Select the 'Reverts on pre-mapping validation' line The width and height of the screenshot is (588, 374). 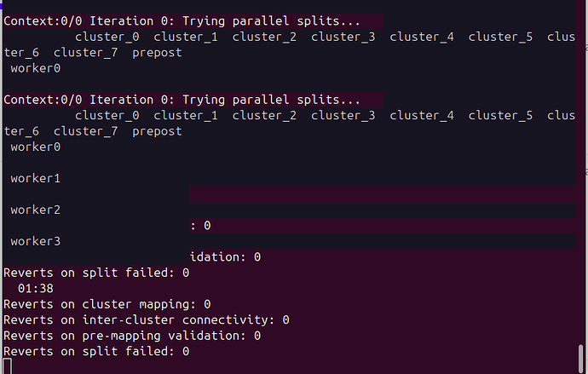click(x=132, y=336)
